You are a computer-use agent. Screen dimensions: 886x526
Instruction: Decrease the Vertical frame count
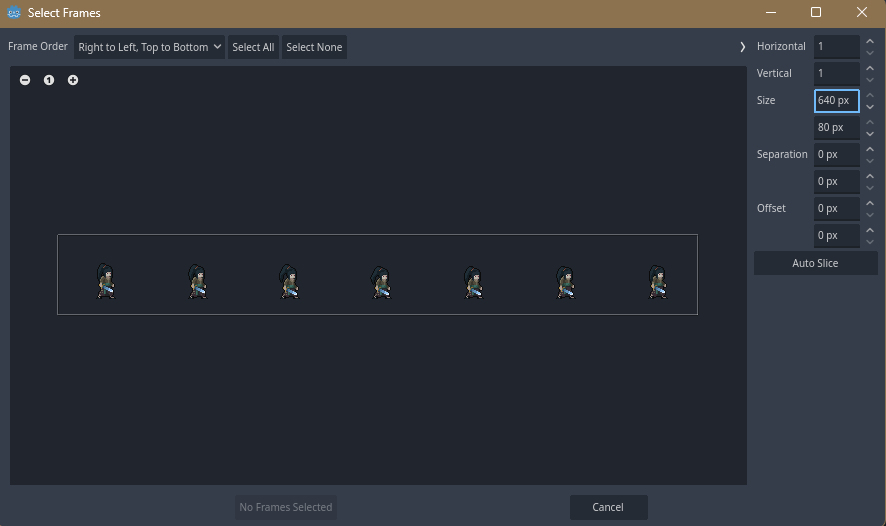(x=870, y=79)
